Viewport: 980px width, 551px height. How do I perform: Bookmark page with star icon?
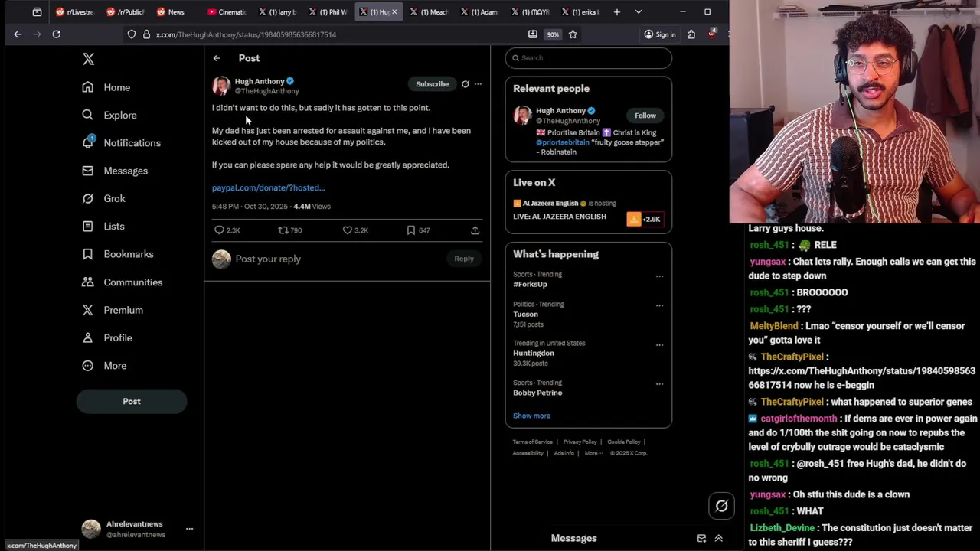tap(573, 34)
